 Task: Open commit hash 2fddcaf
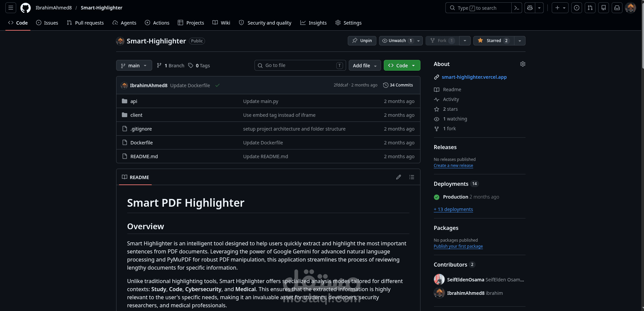click(x=341, y=85)
